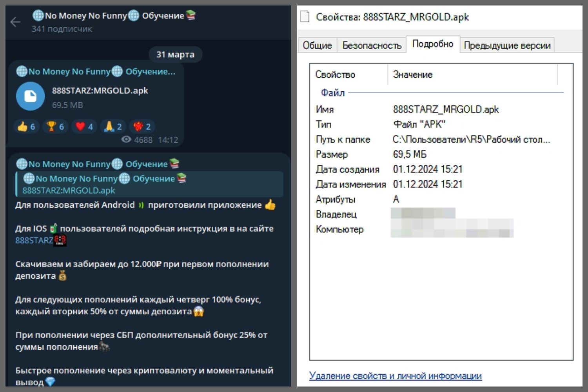This screenshot has height=392, width=588.
Task: Add the trophy reaction to the post
Action: [55, 127]
